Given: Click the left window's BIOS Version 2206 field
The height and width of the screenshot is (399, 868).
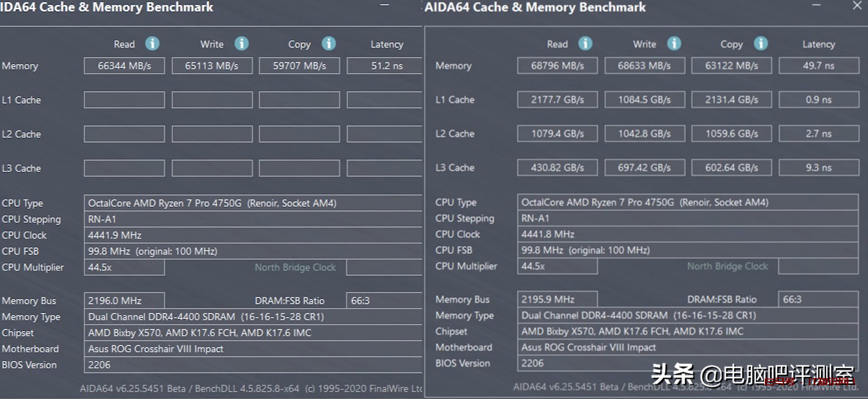Looking at the screenshot, I should [x=253, y=365].
